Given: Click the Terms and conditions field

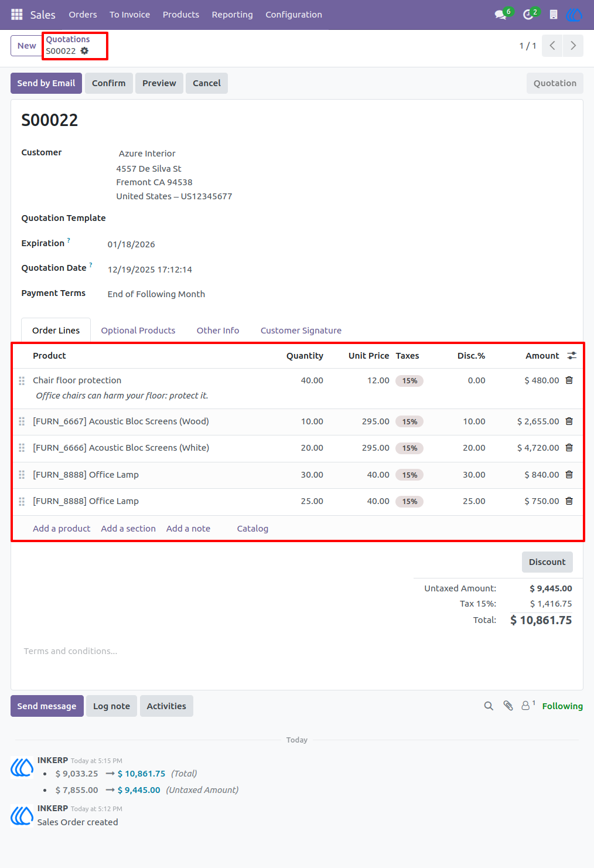Looking at the screenshot, I should [x=293, y=651].
